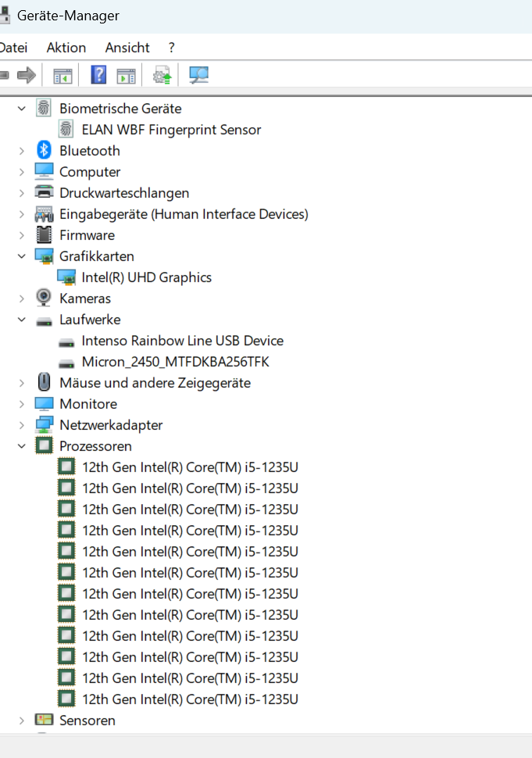Click the mouse icon beside Mäuse und andere Zeigegeräte

tap(44, 382)
